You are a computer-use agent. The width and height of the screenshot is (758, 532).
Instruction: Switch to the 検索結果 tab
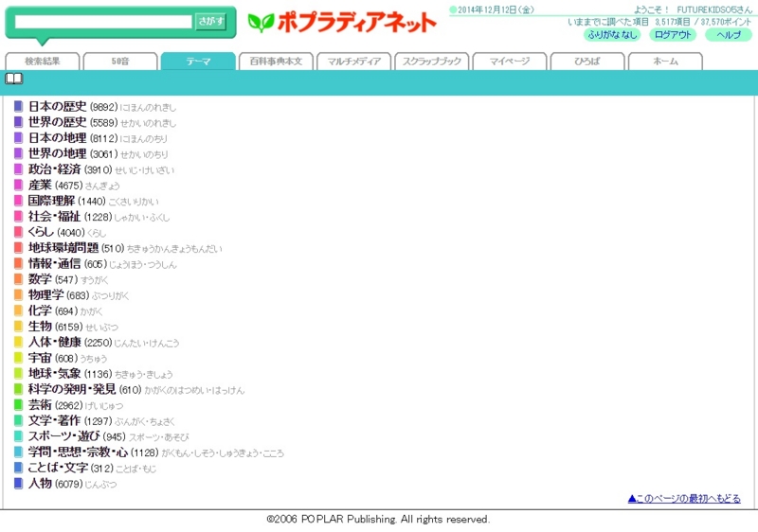pyautogui.click(x=43, y=62)
